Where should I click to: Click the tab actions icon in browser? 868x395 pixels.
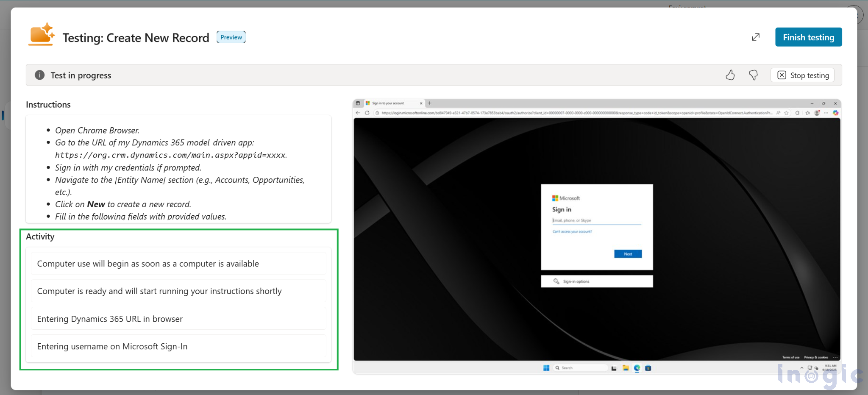[x=358, y=103]
